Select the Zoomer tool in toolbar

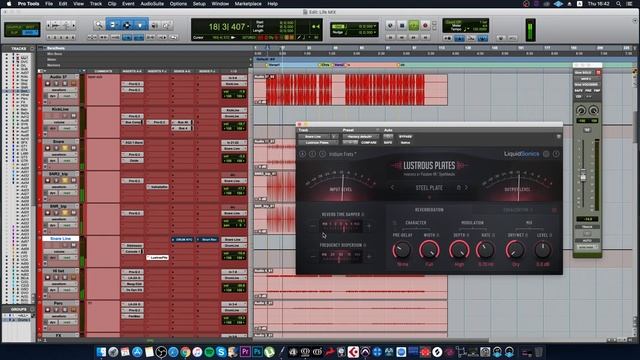click(98, 25)
